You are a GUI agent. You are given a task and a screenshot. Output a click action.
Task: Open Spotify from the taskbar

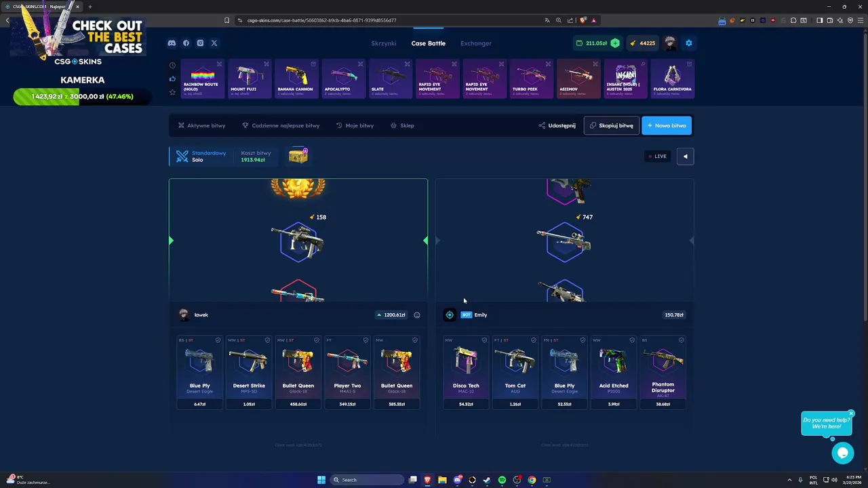pyautogui.click(x=502, y=480)
